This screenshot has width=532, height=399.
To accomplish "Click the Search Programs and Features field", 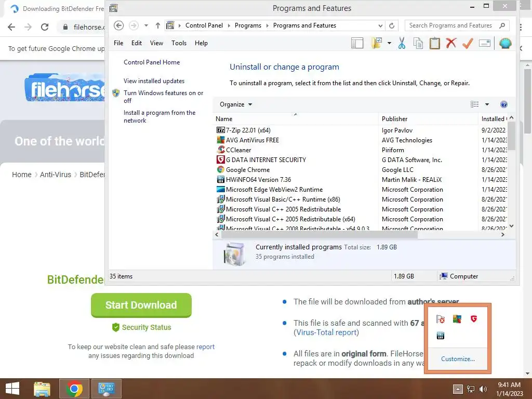I will click(457, 25).
